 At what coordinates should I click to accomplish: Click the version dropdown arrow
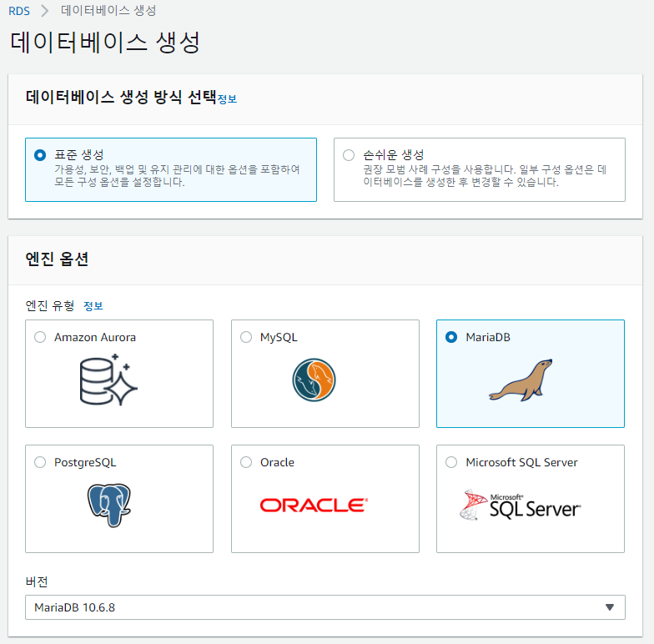click(x=610, y=607)
